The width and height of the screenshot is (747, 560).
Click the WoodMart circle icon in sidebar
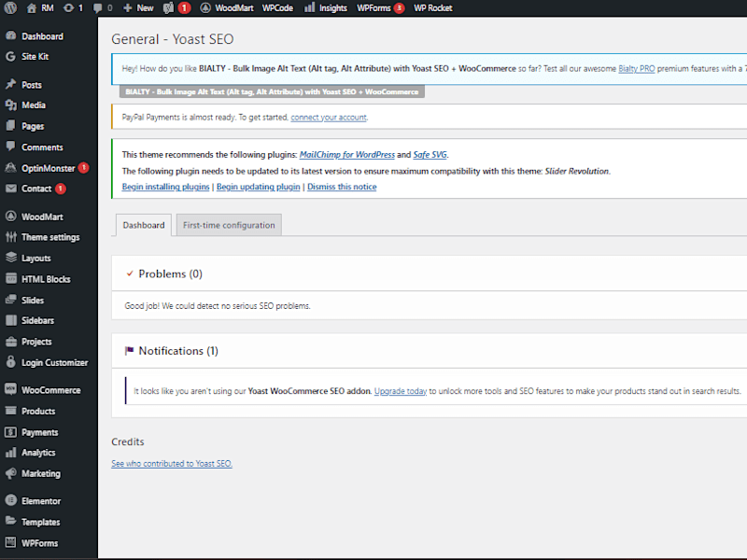coord(11,217)
